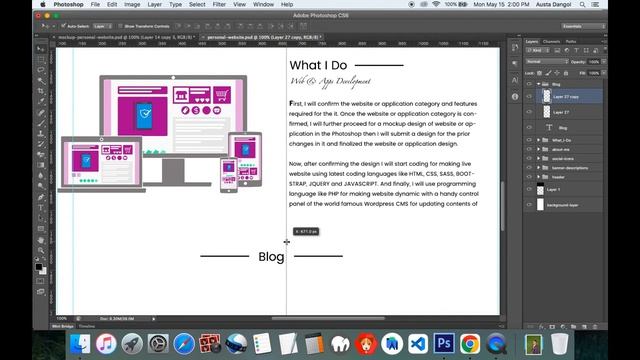Expand the social-icons group
Image resolution: width=640 pixels, height=360 pixels.
pyautogui.click(x=538, y=158)
